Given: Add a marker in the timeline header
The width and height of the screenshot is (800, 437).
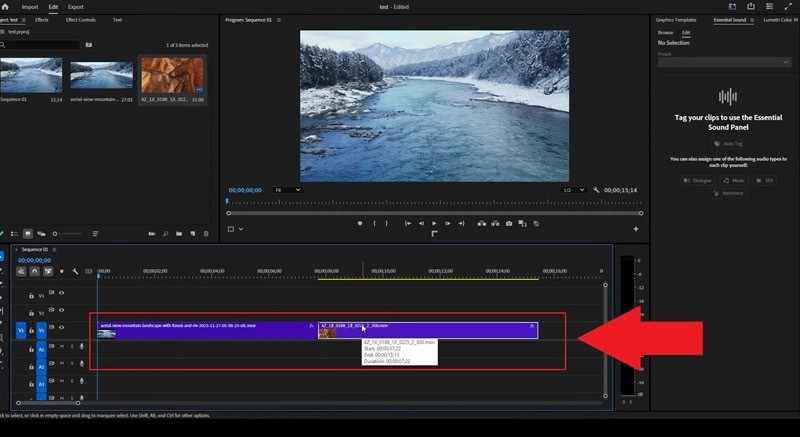Looking at the screenshot, I should [x=62, y=271].
